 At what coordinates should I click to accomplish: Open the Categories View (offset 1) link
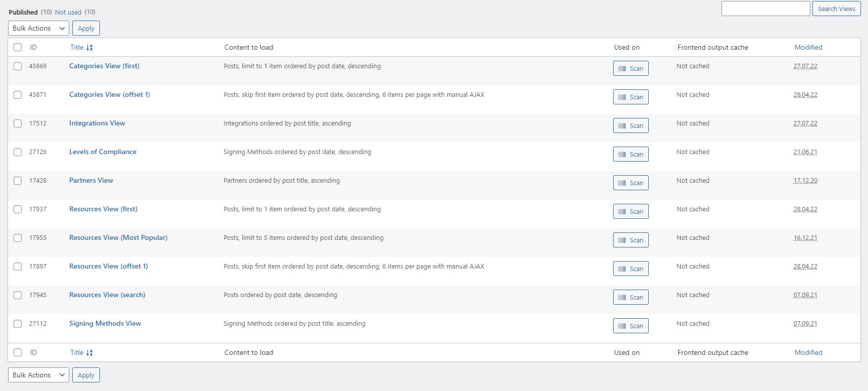tap(109, 94)
